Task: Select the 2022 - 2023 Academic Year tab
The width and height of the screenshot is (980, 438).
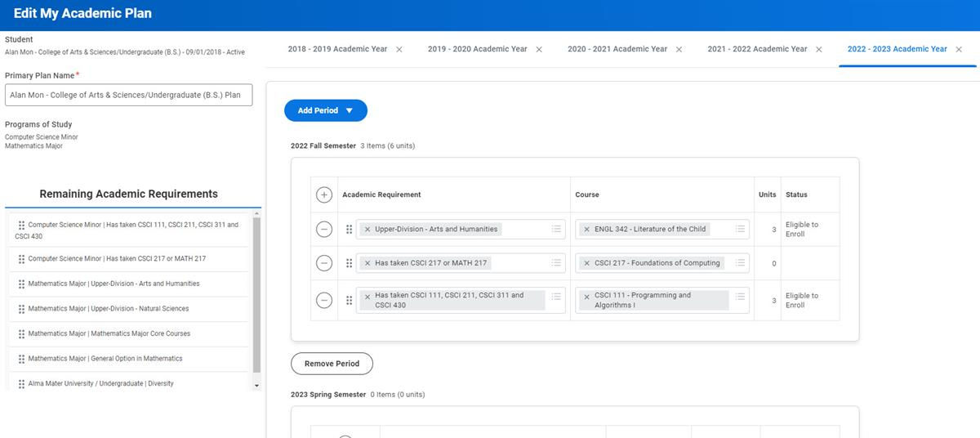Action: tap(898, 49)
